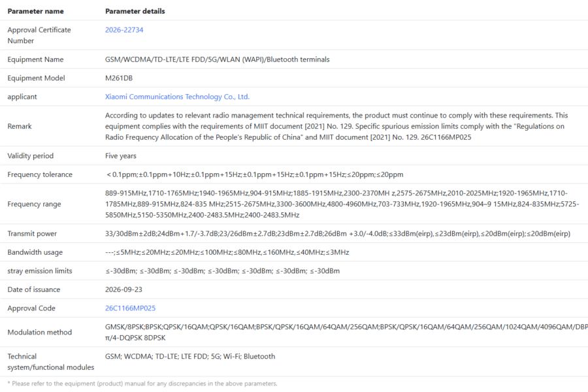Click the 'Validity period' label

(x=30, y=156)
